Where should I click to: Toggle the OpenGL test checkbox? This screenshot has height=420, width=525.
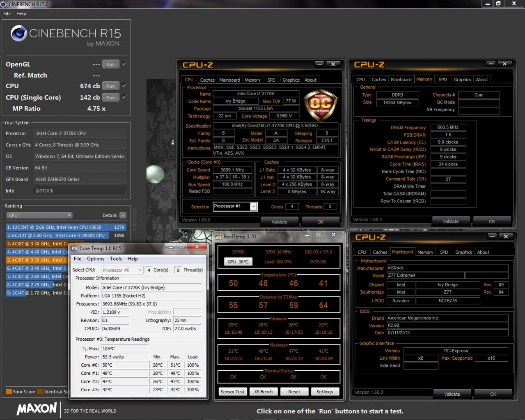pyautogui.click(x=124, y=64)
